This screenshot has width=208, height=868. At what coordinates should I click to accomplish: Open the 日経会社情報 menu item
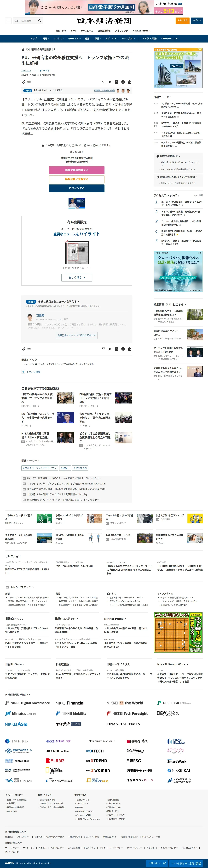104,31
